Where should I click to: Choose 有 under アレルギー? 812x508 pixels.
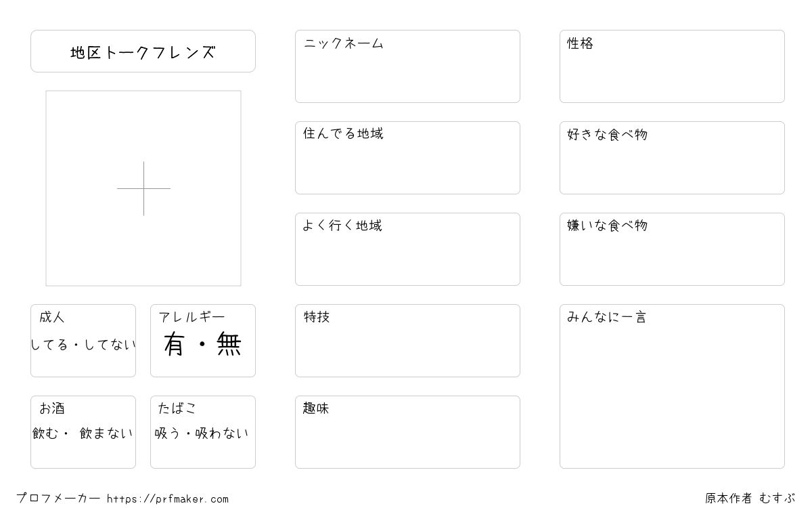tap(174, 345)
